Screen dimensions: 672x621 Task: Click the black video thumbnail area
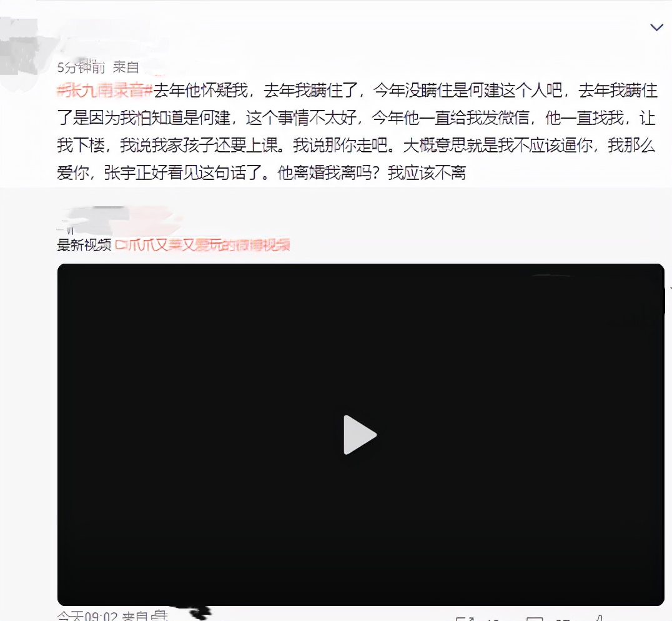coord(361,435)
